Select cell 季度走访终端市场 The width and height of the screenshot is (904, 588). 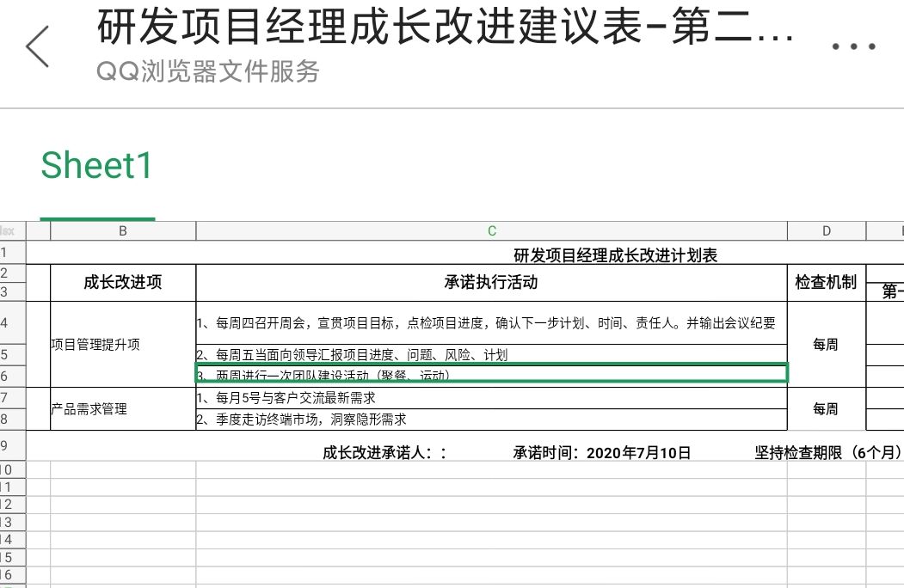(491, 420)
